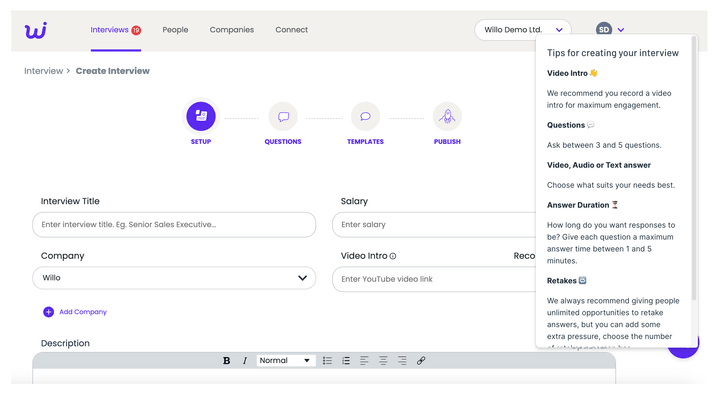Jump to the Publish rocket icon
Screen dimensions: 720x397
[447, 117]
